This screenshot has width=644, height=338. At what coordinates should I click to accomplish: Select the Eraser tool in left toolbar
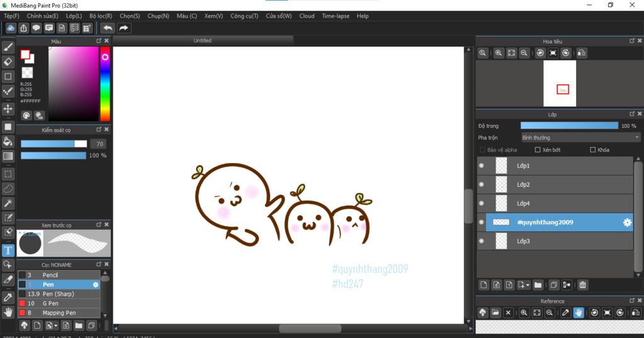(x=8, y=62)
